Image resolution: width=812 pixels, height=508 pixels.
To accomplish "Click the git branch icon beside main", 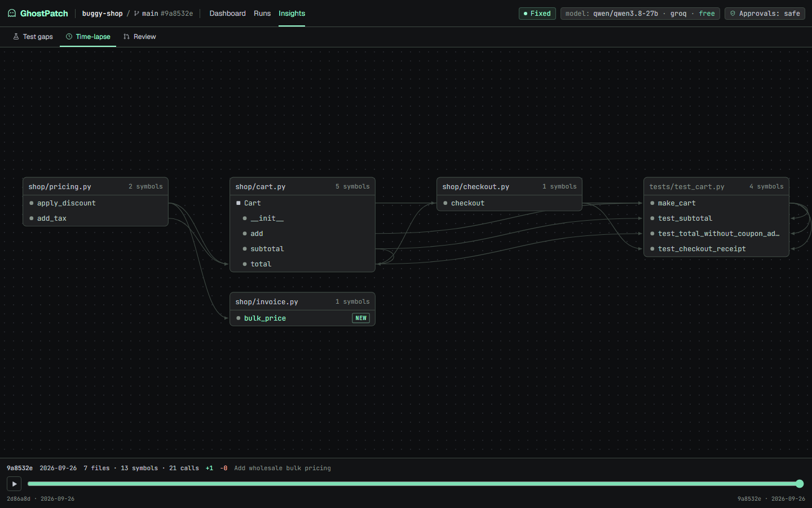I will (136, 14).
